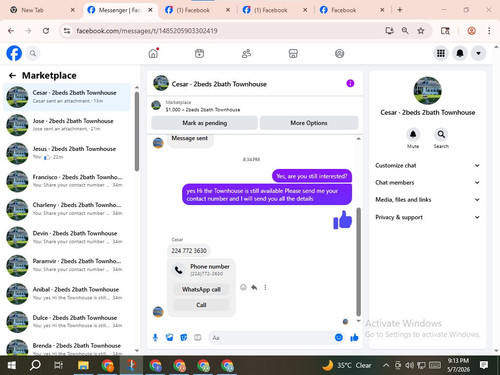Open Anibal - 2beds 2bath Townhouse chat

(x=66, y=294)
